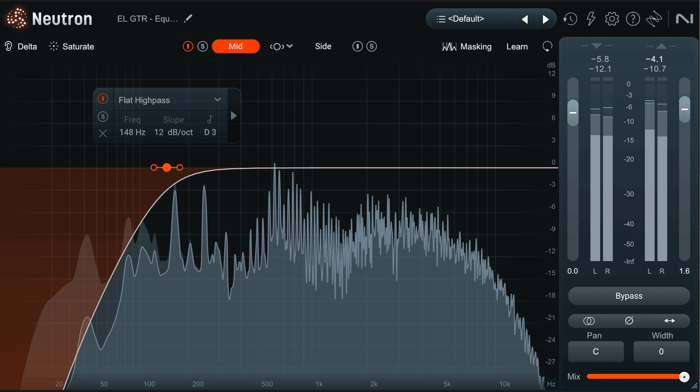
Task: Click the window resize grip corner
Action: [x=695, y=386]
